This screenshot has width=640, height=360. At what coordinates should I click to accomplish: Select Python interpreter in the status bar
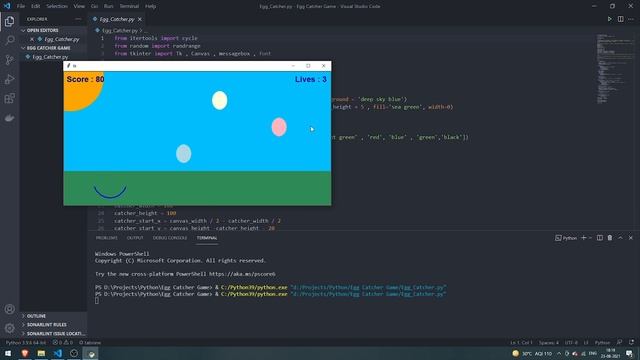pos(26,343)
